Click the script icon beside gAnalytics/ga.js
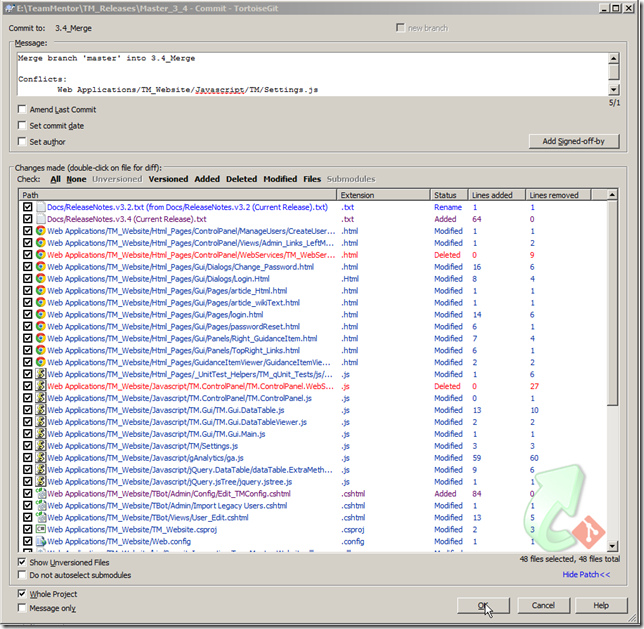644x629 pixels. pyautogui.click(x=40, y=457)
